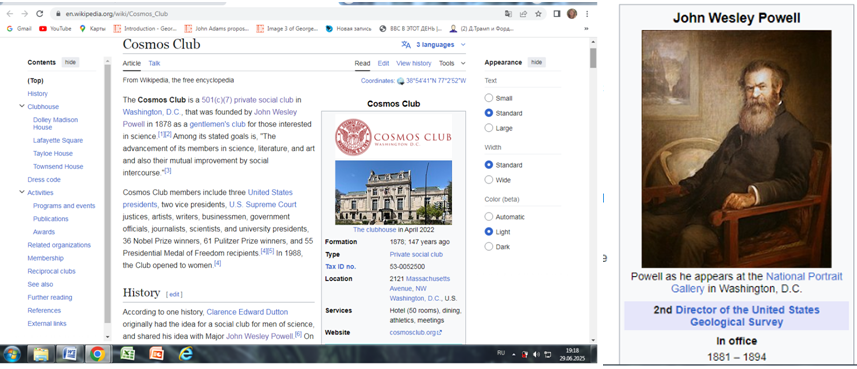The image size is (857, 369).
Task: Open the 'Д.Трамп и Форд' bookmark
Action: click(x=482, y=28)
